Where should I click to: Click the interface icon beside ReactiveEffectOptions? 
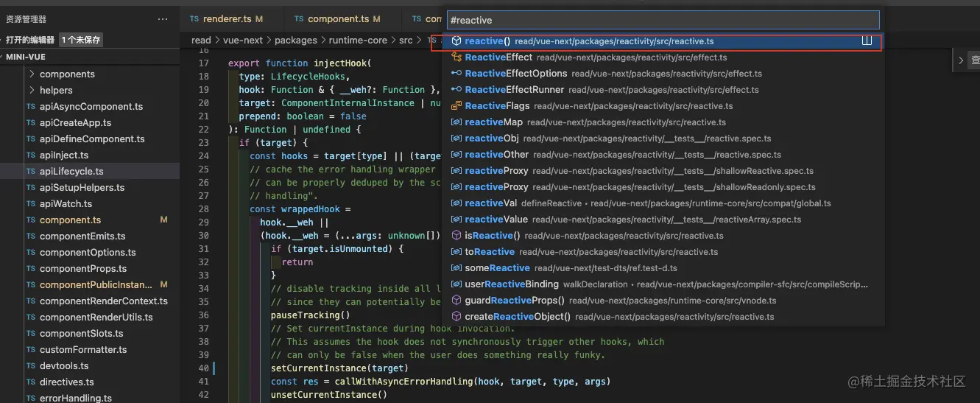click(x=456, y=74)
